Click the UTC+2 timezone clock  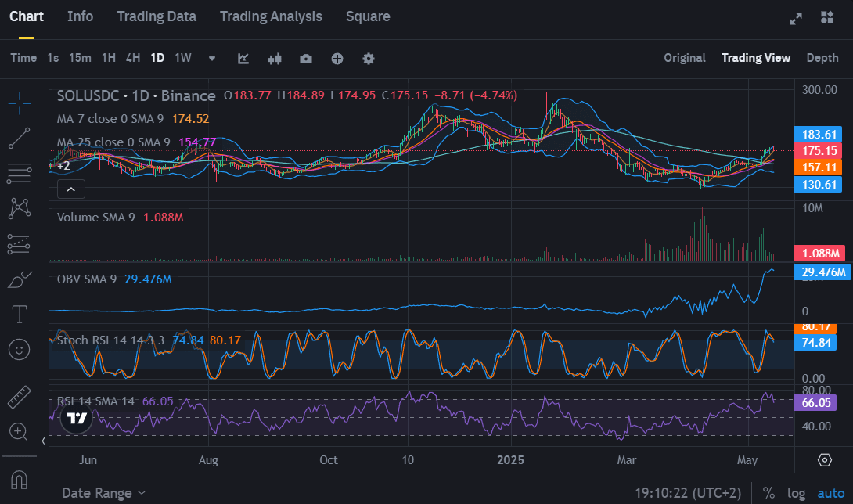point(687,494)
